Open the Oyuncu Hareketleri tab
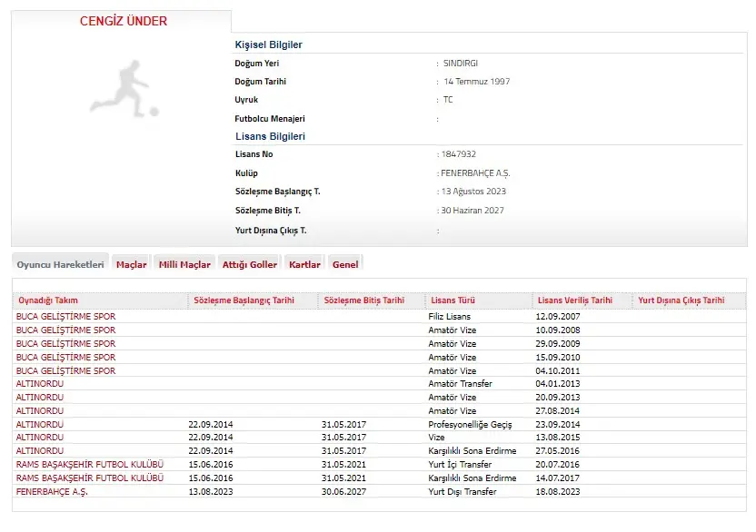This screenshot has width=756, height=532. (x=61, y=264)
